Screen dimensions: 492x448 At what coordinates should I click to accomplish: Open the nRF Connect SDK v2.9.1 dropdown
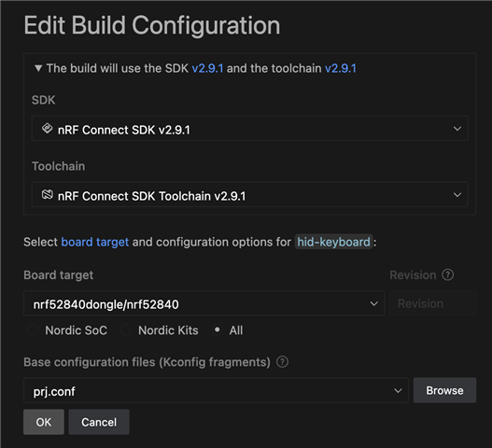(250, 128)
